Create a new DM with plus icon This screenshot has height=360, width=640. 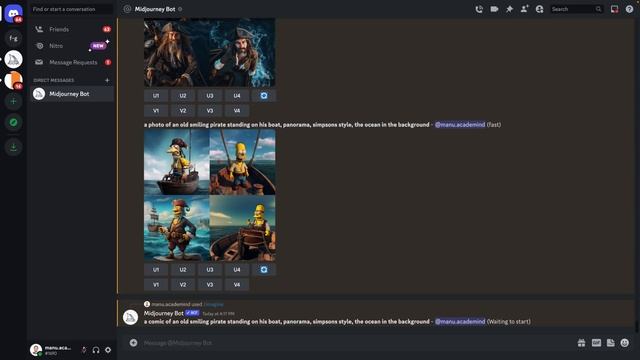(x=107, y=80)
